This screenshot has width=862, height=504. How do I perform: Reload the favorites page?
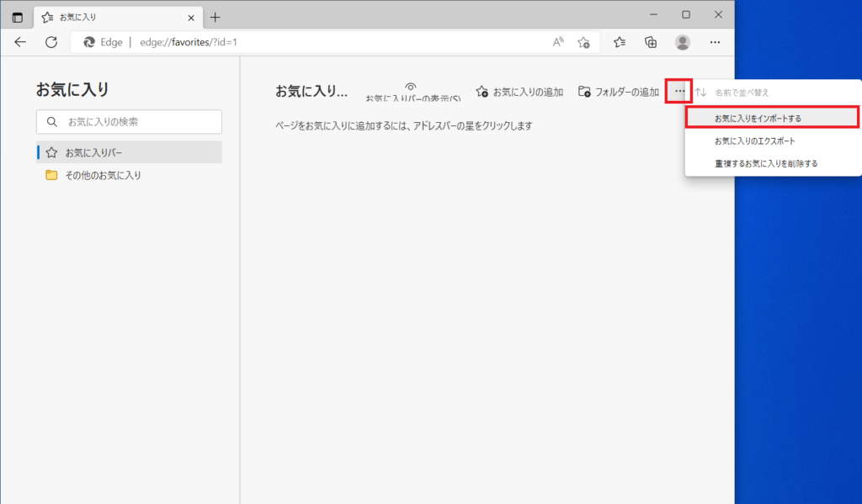51,42
